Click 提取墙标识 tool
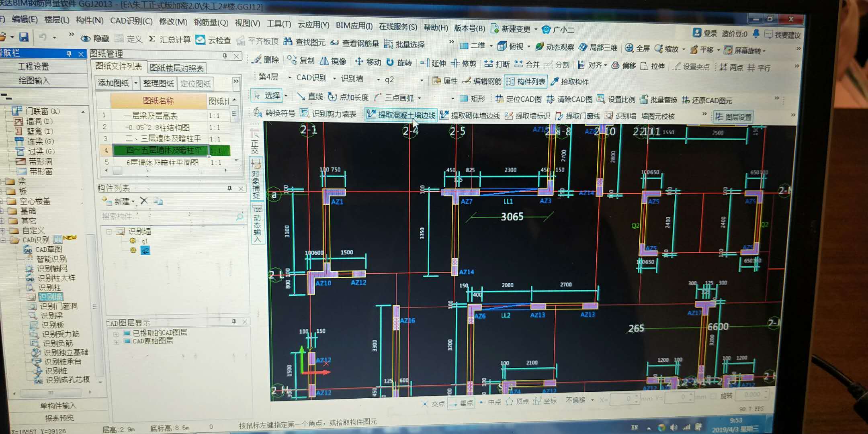Image resolution: width=868 pixels, height=434 pixels. [528, 116]
